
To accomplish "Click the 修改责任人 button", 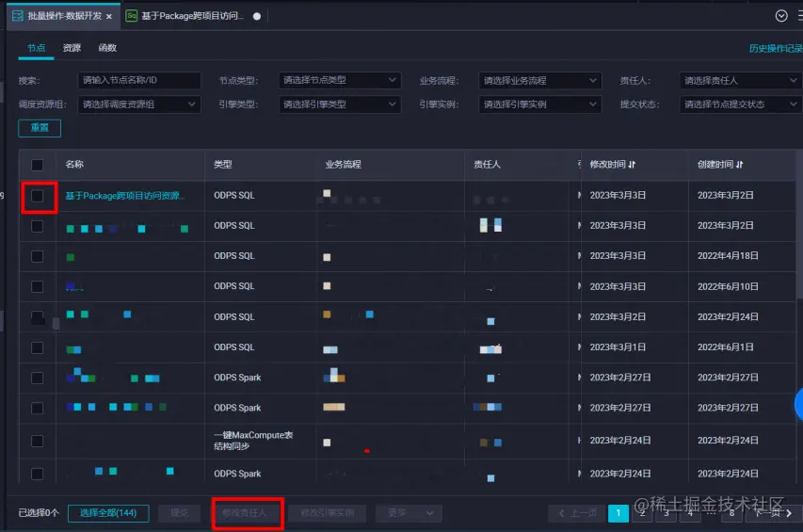I will pyautogui.click(x=245, y=513).
